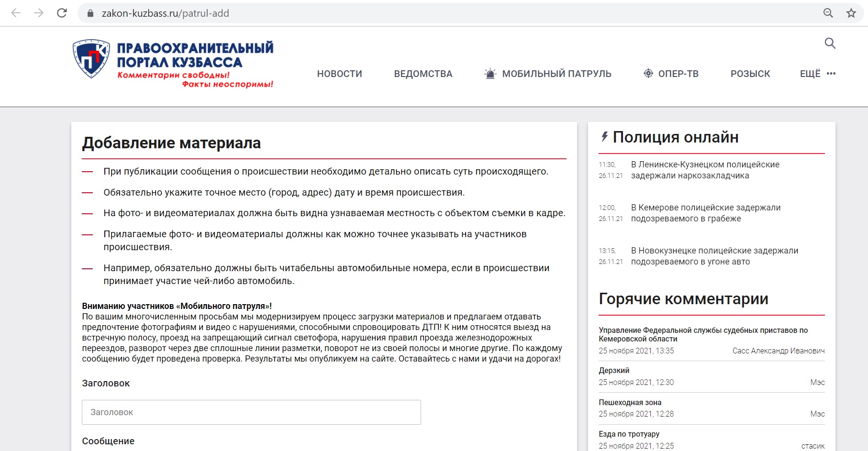Open the МОБИЛЬНЫЙ ПАТРУЛЬ menu item
The image size is (868, 451).
click(556, 74)
